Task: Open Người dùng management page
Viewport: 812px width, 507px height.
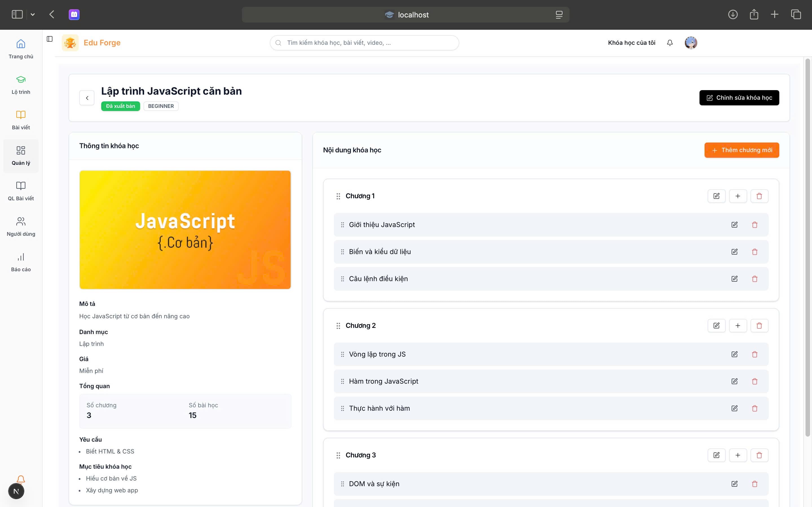Action: pyautogui.click(x=21, y=227)
